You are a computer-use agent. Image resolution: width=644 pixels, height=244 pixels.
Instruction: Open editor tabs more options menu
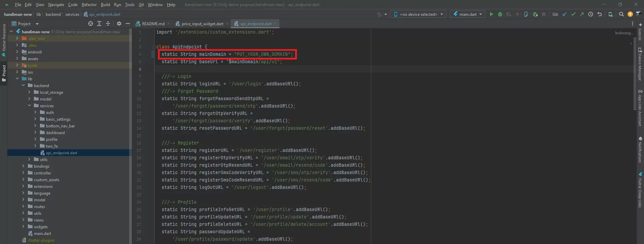[x=633, y=24]
